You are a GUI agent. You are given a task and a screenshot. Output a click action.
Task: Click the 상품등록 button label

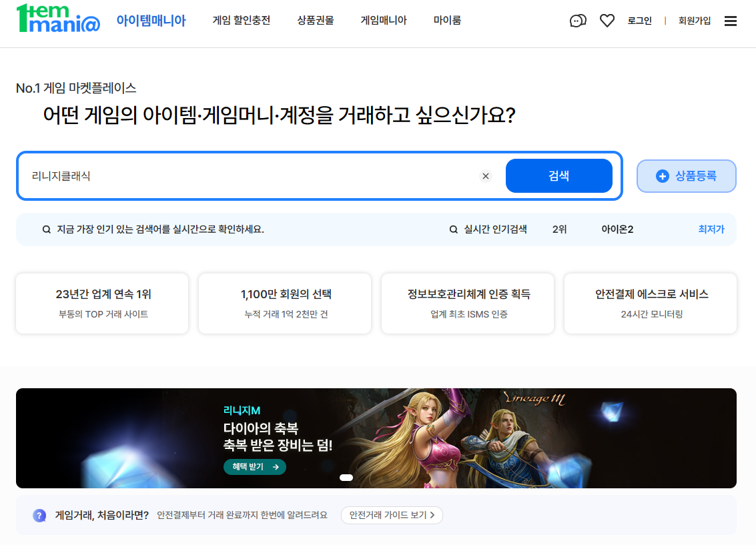point(696,176)
